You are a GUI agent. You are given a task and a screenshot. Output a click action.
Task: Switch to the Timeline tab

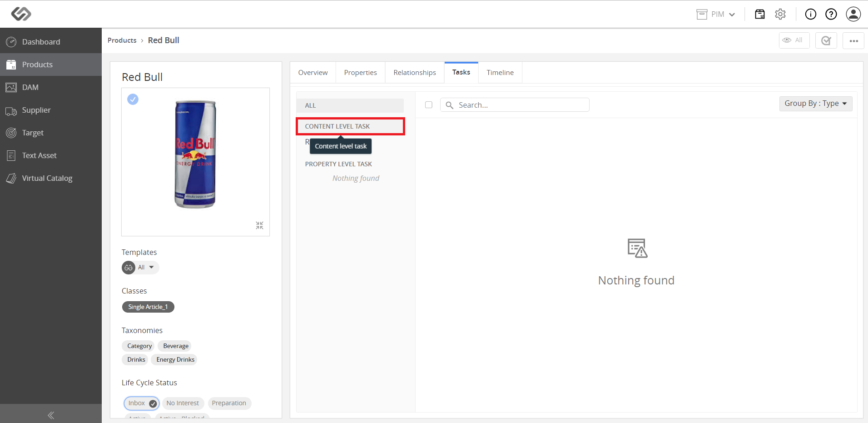(500, 73)
